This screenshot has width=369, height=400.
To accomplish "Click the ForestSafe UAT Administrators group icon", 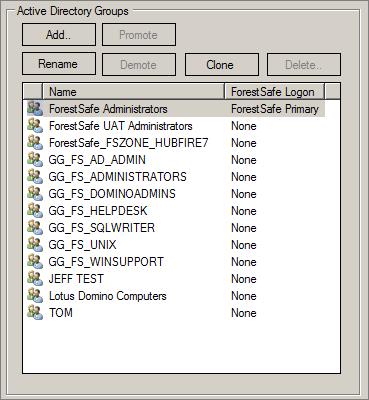I will (x=35, y=126).
